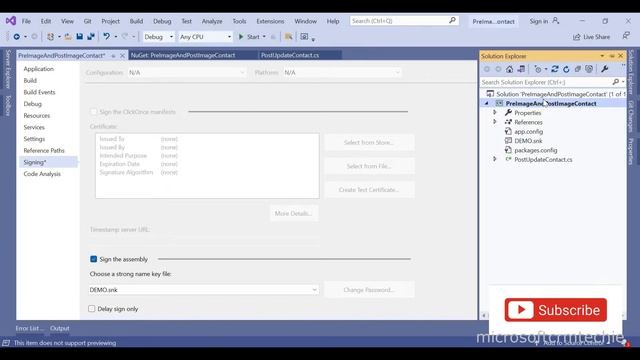Click the Start debugging button

(249, 37)
